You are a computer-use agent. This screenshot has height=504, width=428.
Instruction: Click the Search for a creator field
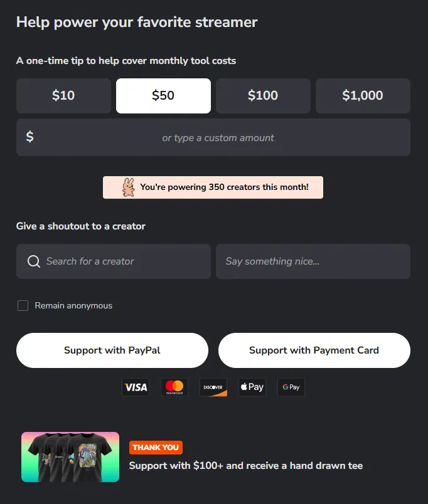pos(113,261)
